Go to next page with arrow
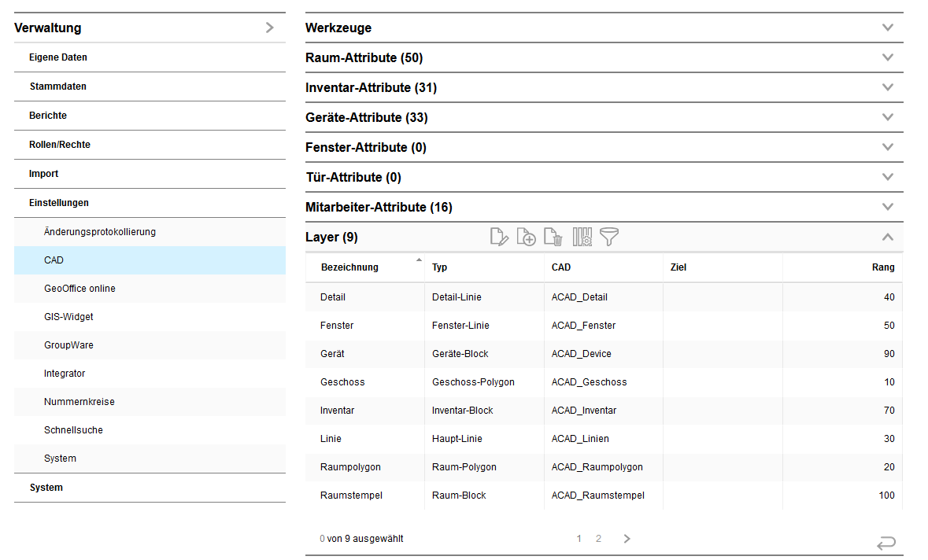Image resolution: width=928 pixels, height=560 pixels. click(x=627, y=539)
